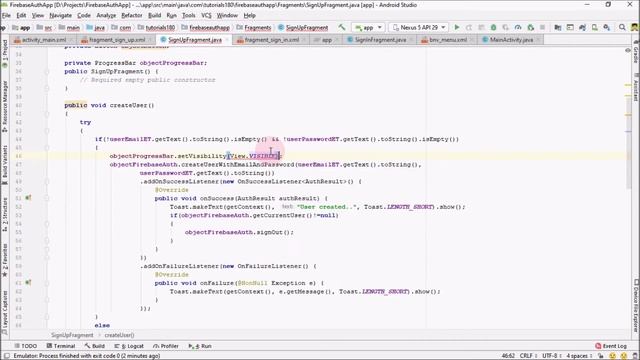This screenshot has height=360, width=640.
Task: Collapse onFailure method fold marker
Action: tap(47, 283)
